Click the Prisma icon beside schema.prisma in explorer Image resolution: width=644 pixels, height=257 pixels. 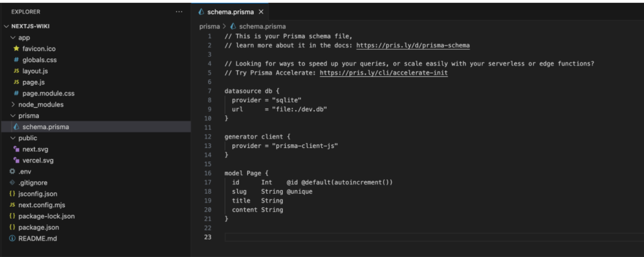(17, 127)
